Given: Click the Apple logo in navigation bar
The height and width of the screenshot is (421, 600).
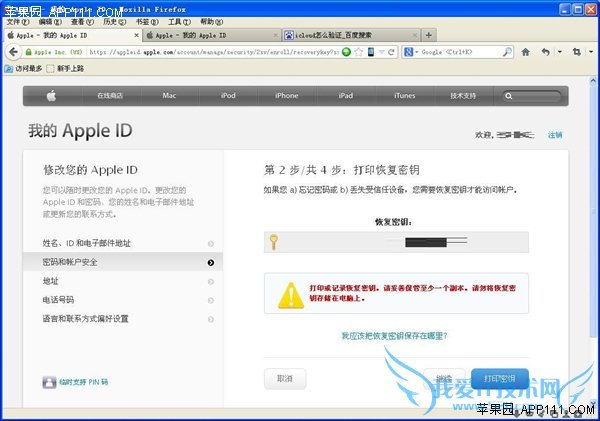Looking at the screenshot, I should click(x=51, y=96).
